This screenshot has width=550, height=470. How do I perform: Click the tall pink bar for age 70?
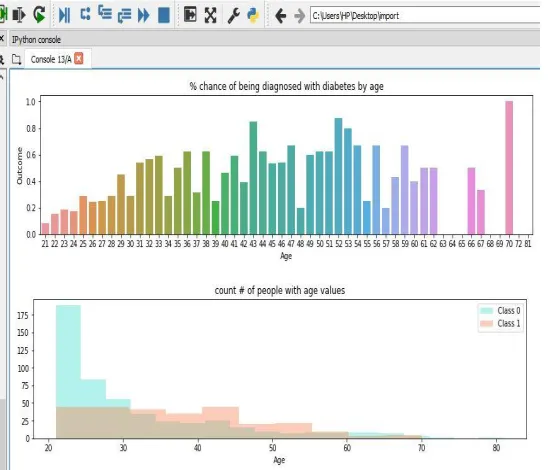coord(509,168)
